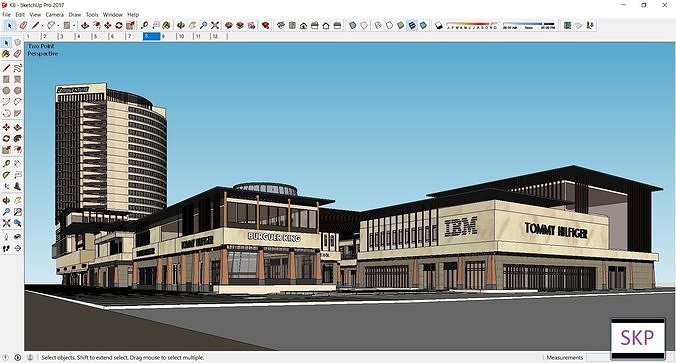676x363 pixels.
Task: Click Zoom Extents in the top toolbar
Action: [215, 25]
